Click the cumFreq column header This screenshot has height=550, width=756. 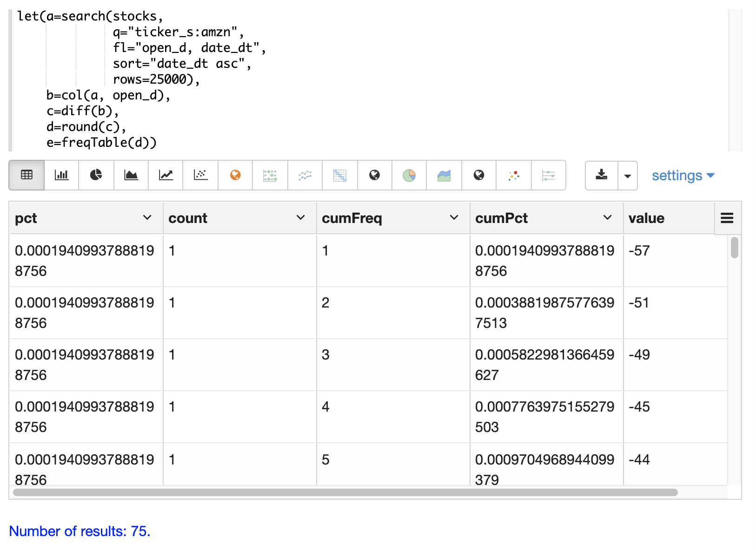tap(352, 218)
